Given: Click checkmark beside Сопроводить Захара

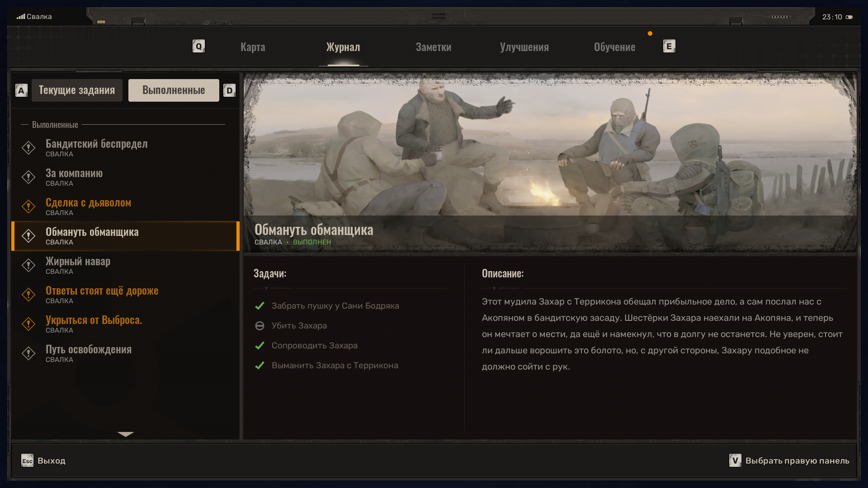Looking at the screenshot, I should [x=259, y=346].
